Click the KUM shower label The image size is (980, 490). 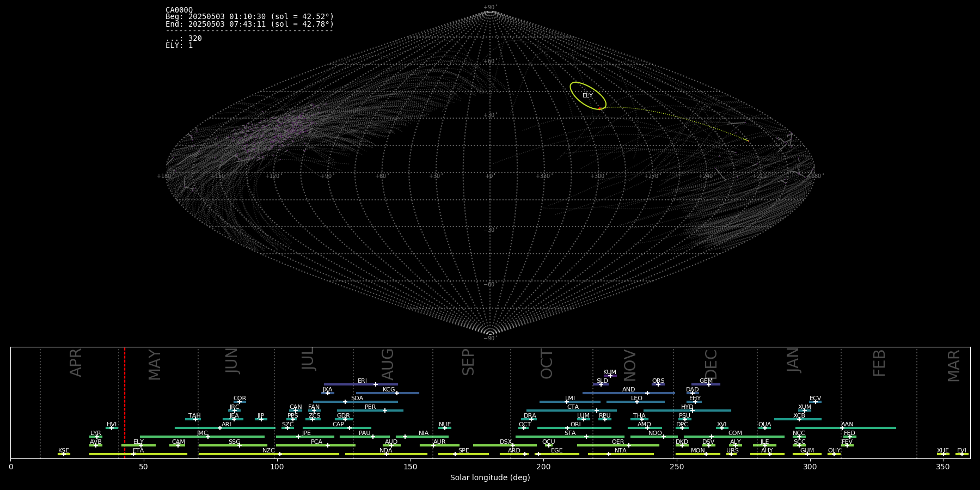click(x=610, y=372)
